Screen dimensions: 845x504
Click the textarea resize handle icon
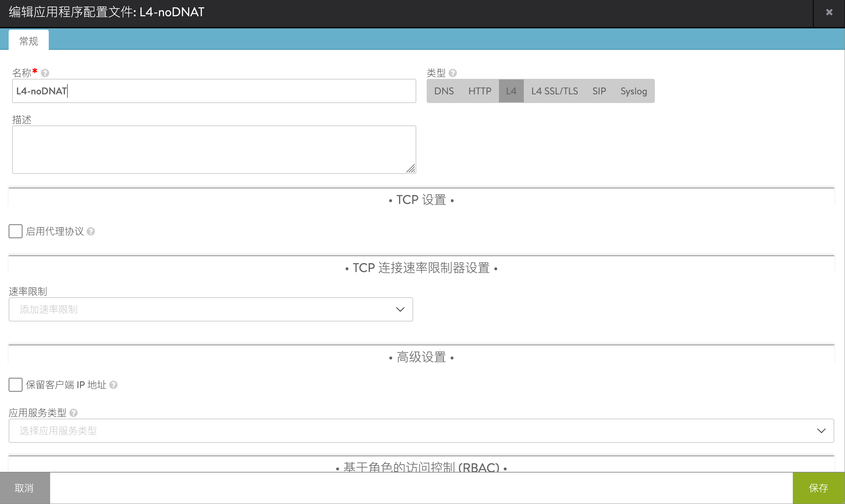(410, 168)
